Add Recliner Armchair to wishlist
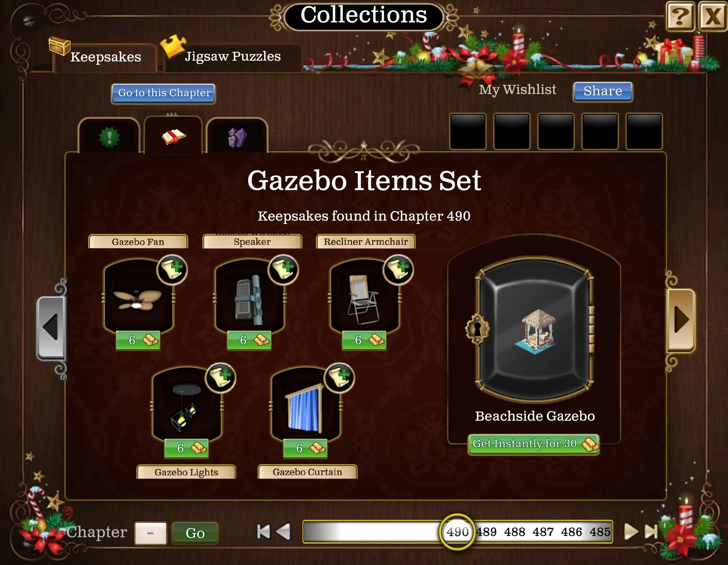 coord(398,269)
